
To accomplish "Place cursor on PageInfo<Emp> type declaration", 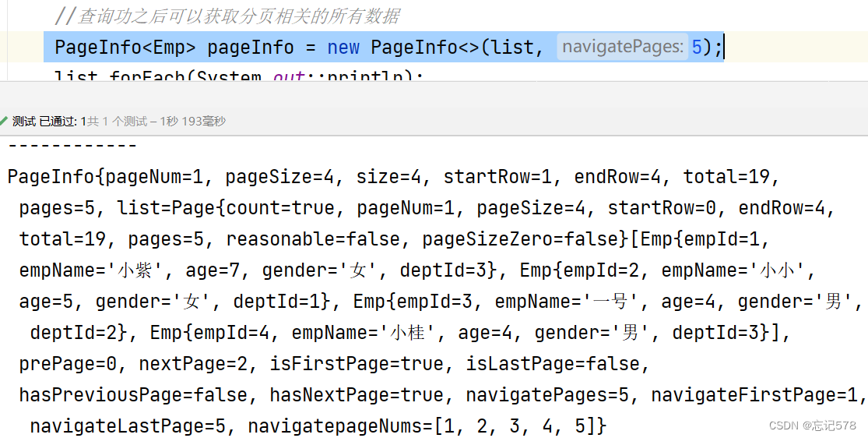I will (125, 47).
